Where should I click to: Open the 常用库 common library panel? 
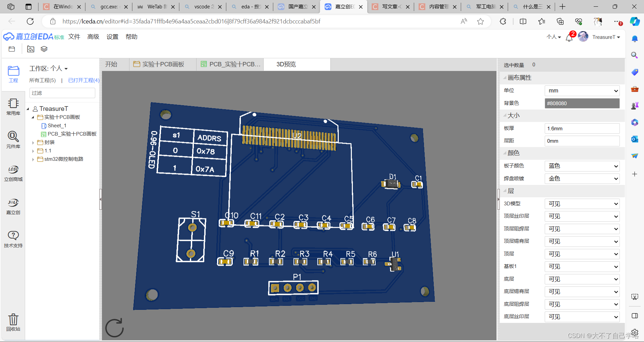coord(13,107)
